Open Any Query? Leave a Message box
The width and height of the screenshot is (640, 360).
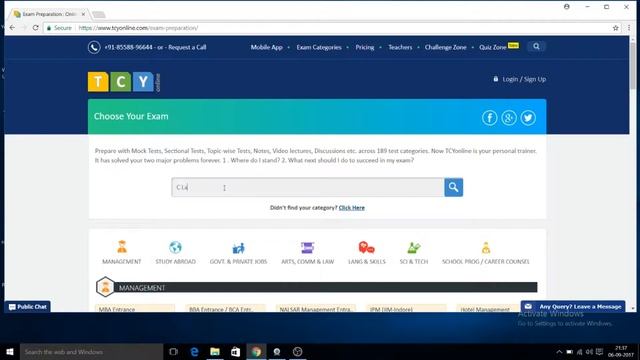coord(573,307)
